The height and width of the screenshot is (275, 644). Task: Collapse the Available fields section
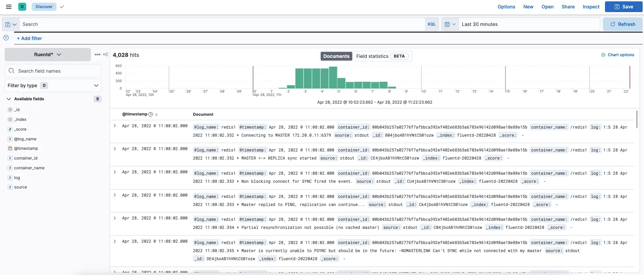click(9, 99)
